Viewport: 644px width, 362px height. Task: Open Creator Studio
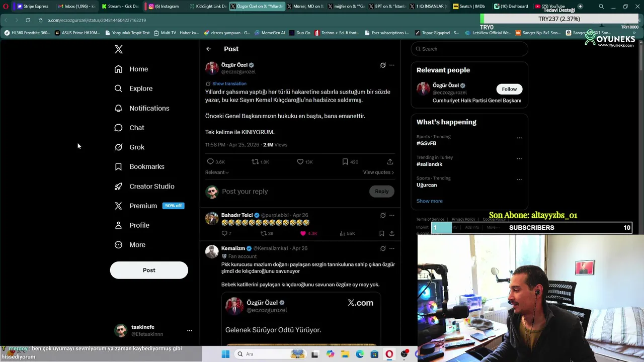pos(144,186)
